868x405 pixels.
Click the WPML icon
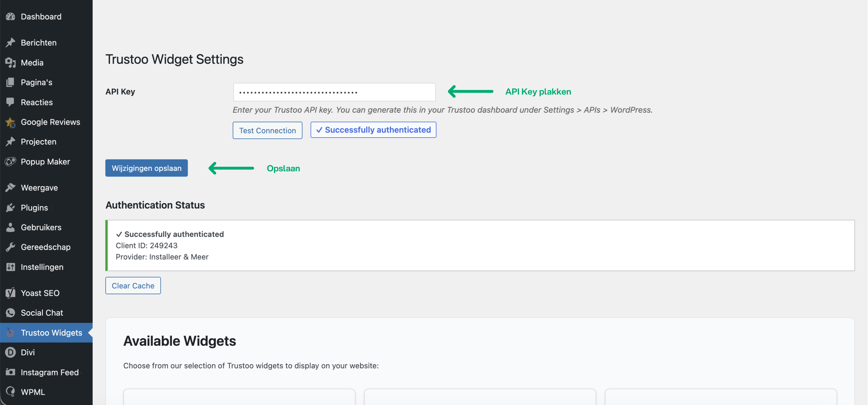[10, 392]
